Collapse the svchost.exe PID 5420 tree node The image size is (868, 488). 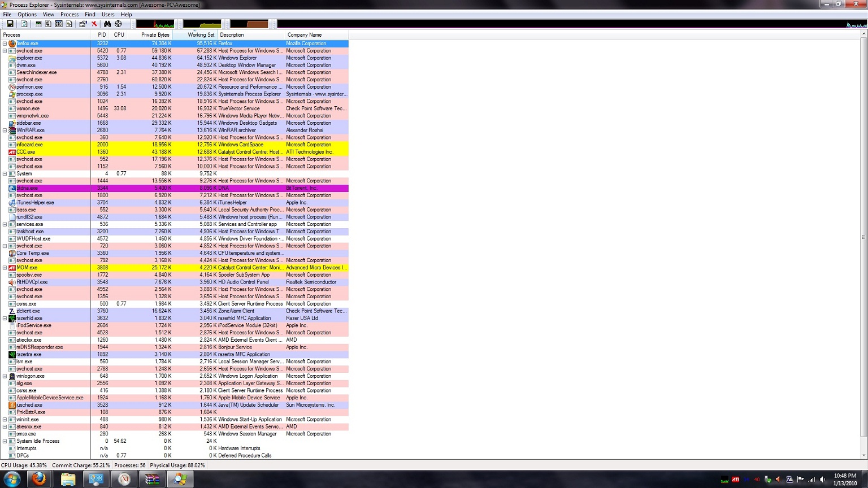click(x=5, y=51)
